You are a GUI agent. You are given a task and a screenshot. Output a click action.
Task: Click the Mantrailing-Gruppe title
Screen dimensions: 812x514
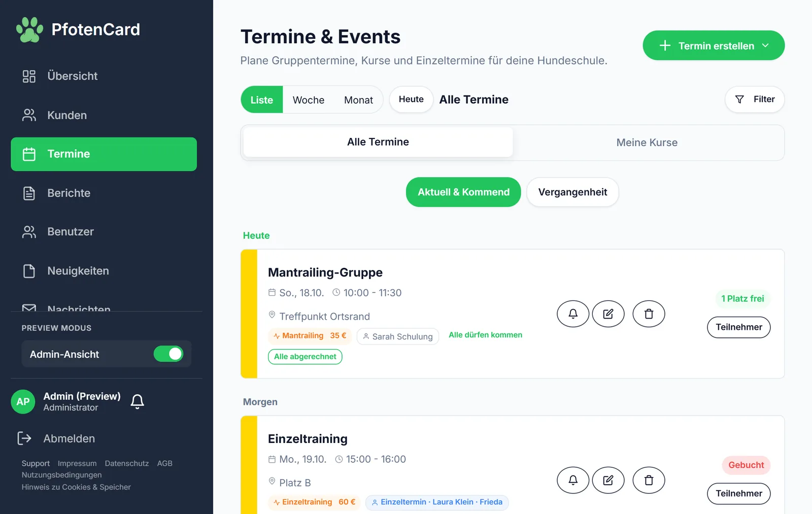(x=325, y=272)
